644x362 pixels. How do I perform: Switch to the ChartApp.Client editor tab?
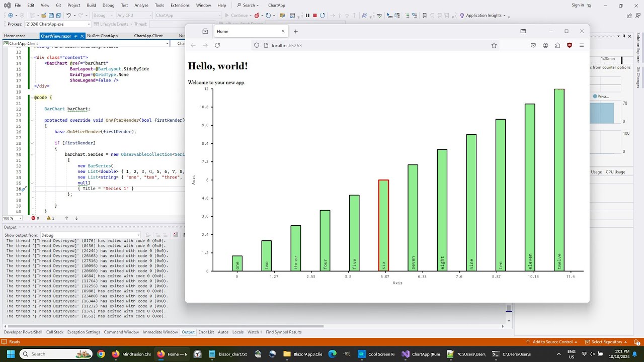tap(148, 36)
